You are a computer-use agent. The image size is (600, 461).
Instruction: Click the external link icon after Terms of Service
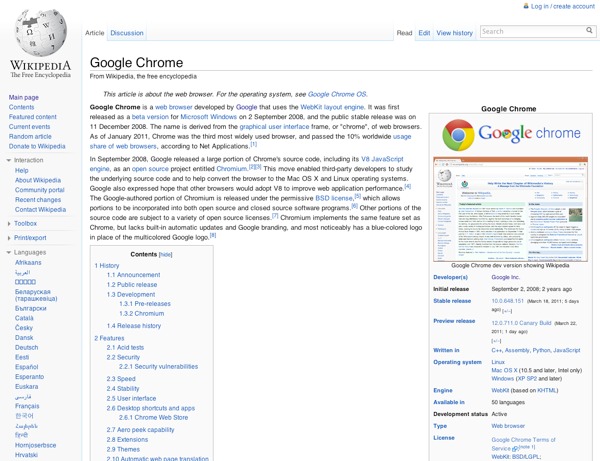click(515, 449)
